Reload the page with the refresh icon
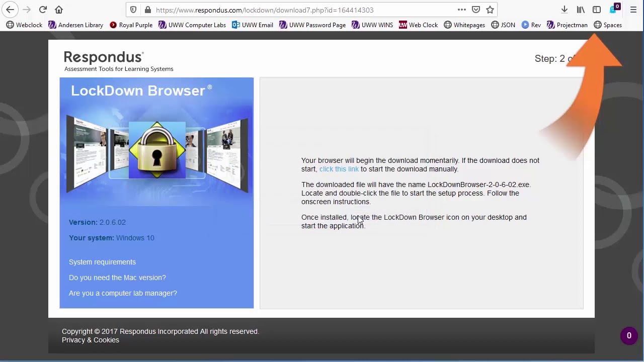The image size is (644, 362). pyautogui.click(x=43, y=10)
